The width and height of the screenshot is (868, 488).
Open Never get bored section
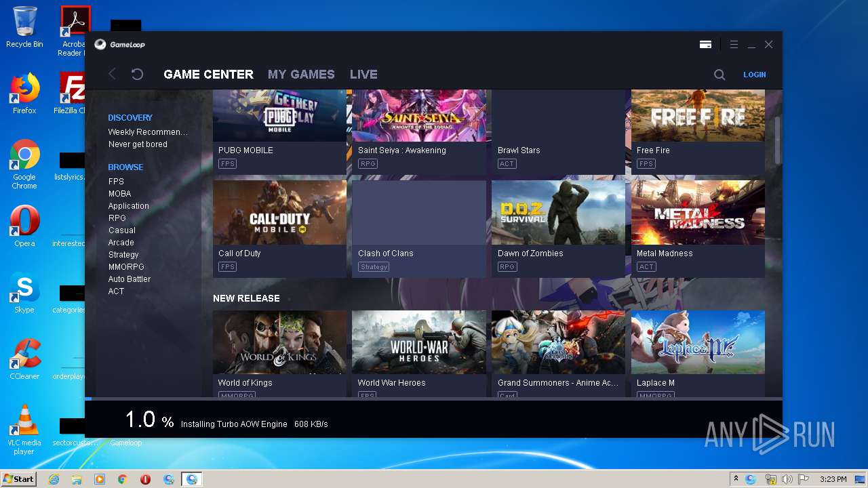click(138, 144)
